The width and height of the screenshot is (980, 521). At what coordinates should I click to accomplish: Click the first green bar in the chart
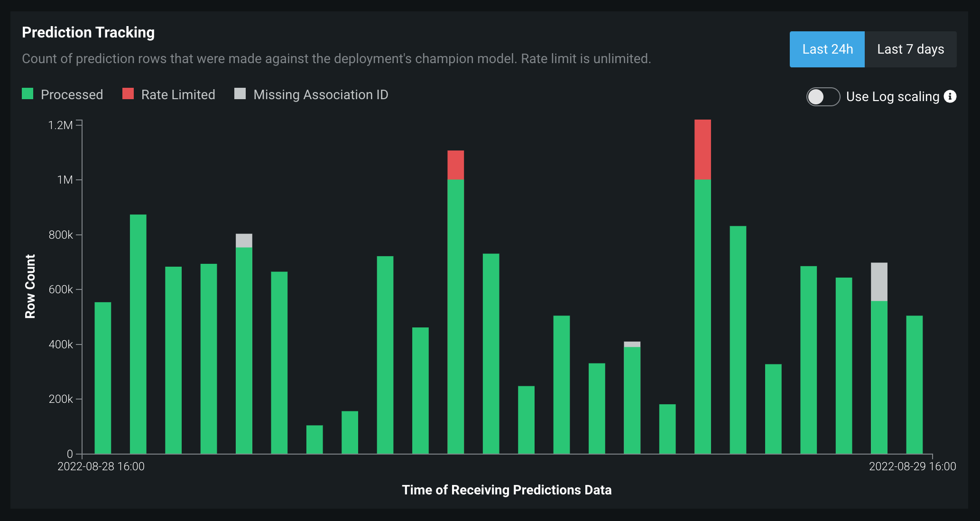[x=103, y=378]
